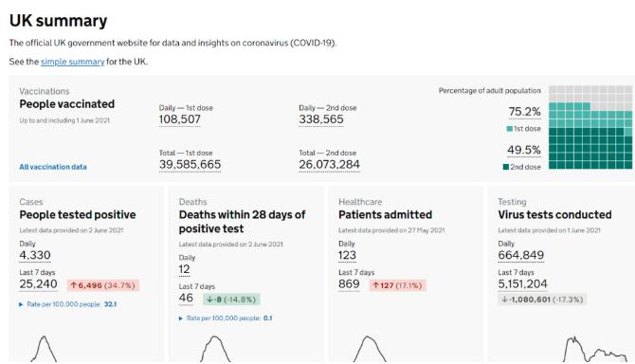Click the Testing sparkline chart
The image size is (635, 364).
595,349
